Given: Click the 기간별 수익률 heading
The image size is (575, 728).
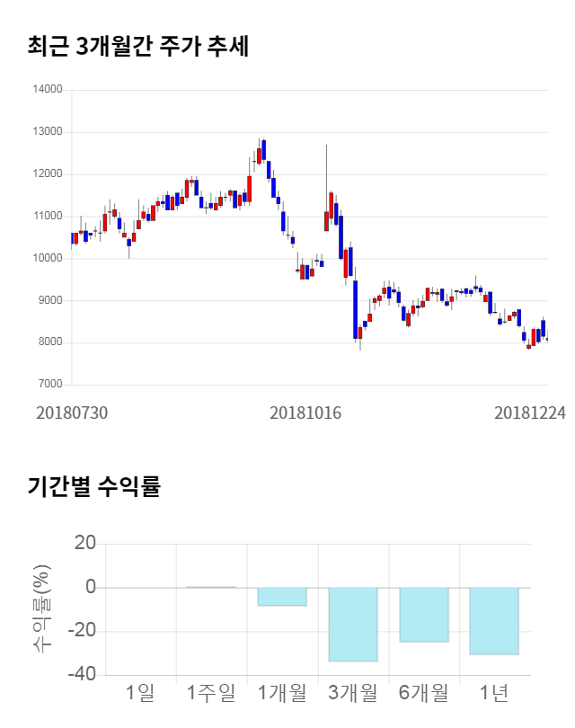Looking at the screenshot, I should (94, 488).
